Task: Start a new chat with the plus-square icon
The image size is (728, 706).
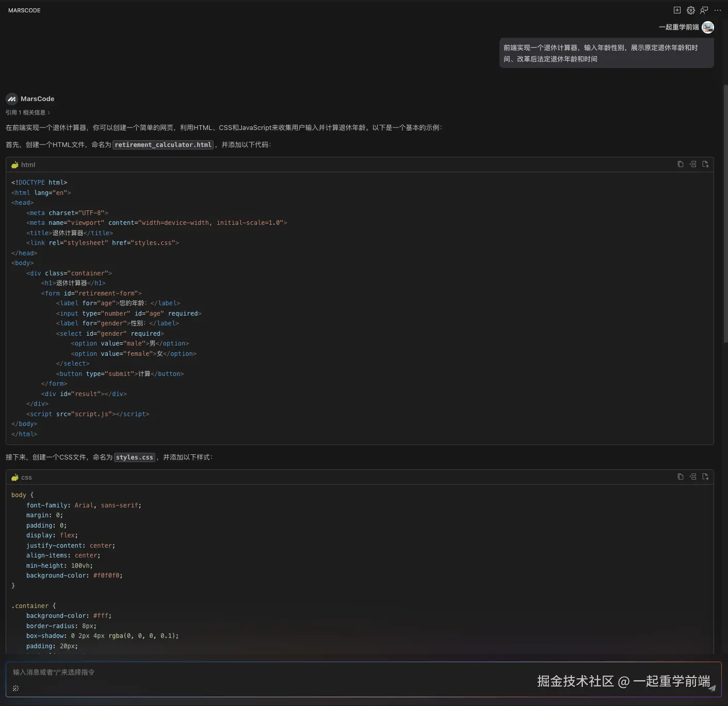Action: (677, 10)
